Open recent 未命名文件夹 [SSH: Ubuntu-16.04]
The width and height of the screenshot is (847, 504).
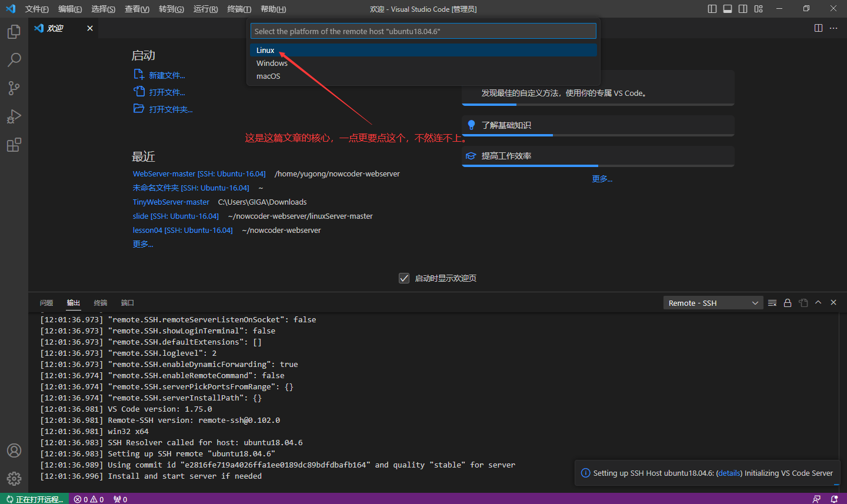tap(191, 188)
